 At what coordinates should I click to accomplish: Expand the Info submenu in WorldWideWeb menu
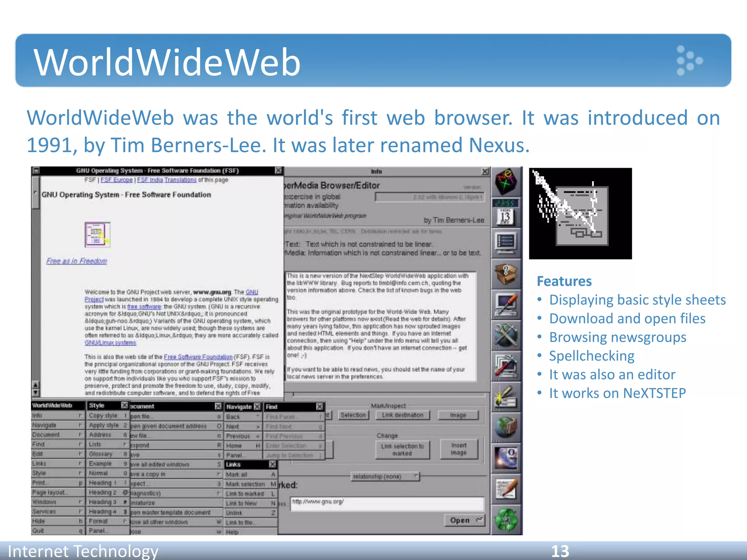tap(58, 416)
